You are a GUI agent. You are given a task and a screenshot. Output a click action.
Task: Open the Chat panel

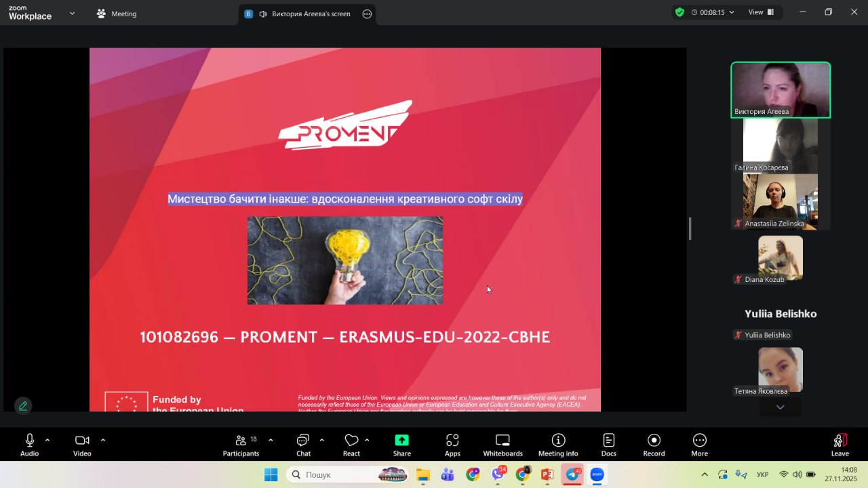coord(303,445)
